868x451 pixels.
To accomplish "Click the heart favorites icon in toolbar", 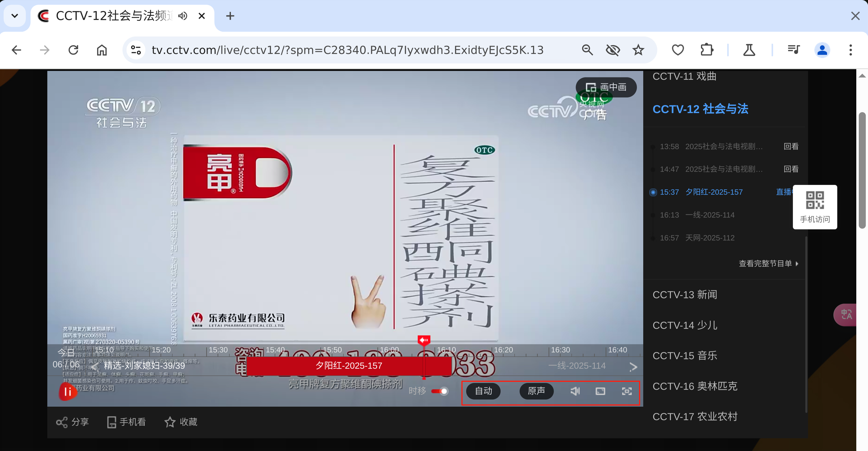I will (x=678, y=50).
